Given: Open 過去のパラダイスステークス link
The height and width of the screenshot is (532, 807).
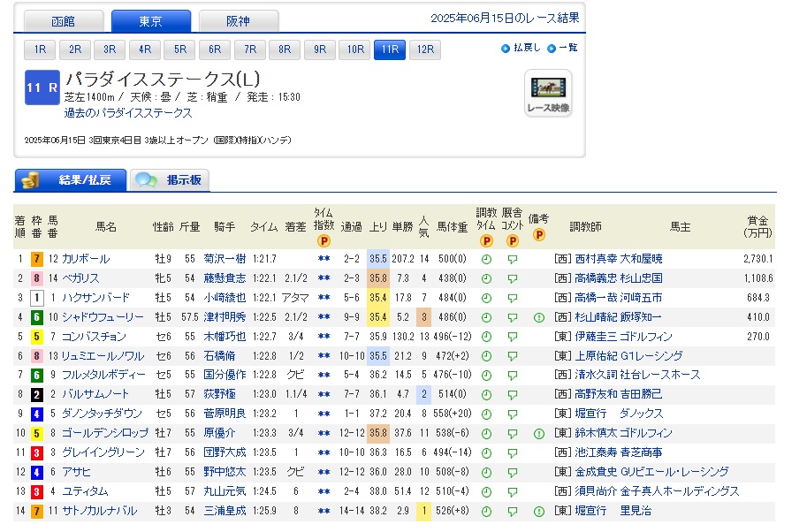Looking at the screenshot, I should point(127,113).
